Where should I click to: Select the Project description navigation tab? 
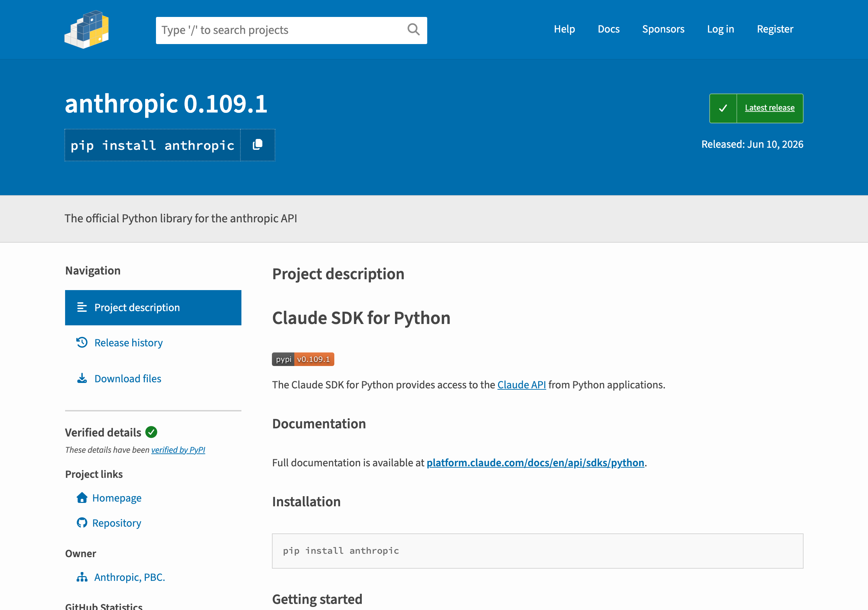pyautogui.click(x=153, y=307)
